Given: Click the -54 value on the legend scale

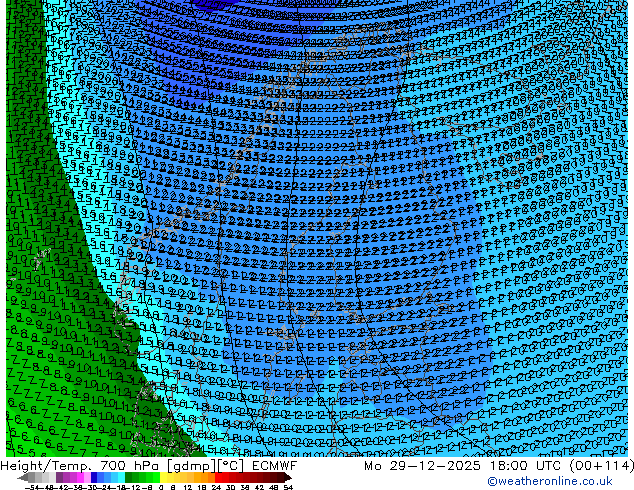Looking at the screenshot, I should click(30, 486).
